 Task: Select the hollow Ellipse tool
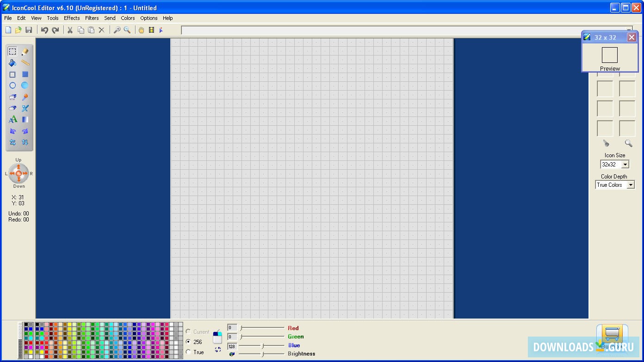click(x=12, y=86)
